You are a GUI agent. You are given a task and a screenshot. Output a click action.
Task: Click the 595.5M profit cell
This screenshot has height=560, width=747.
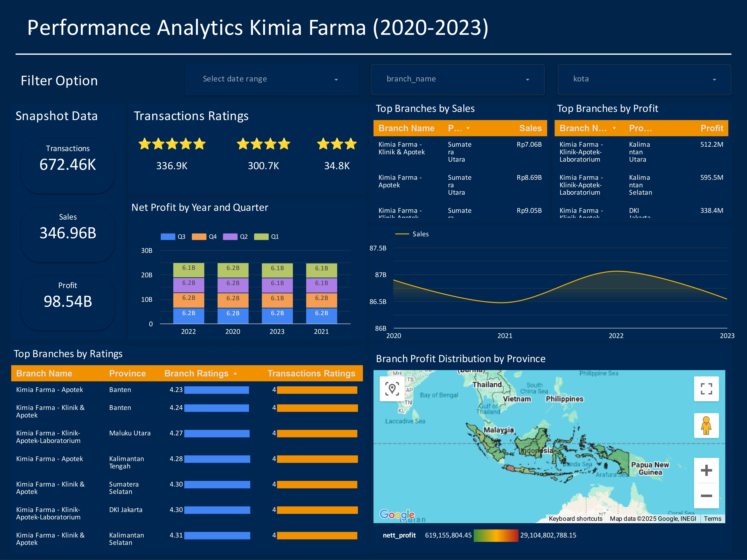(x=712, y=178)
